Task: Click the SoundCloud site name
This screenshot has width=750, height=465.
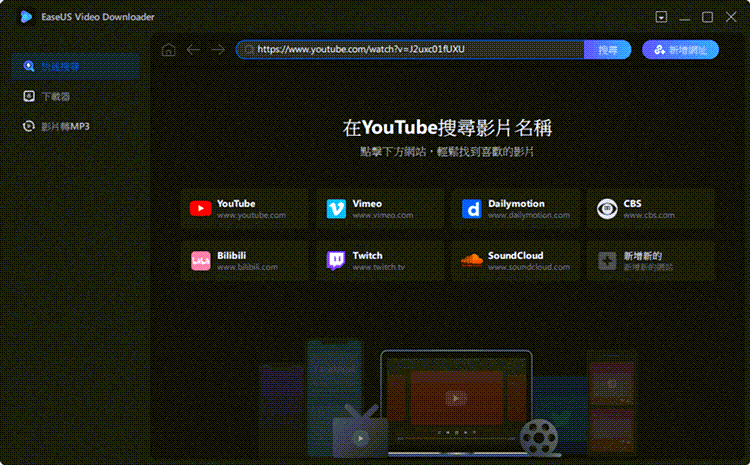Action: pos(516,255)
